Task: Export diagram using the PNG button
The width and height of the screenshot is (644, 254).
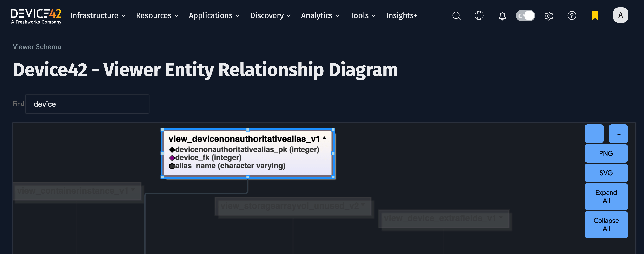Action: tap(606, 153)
